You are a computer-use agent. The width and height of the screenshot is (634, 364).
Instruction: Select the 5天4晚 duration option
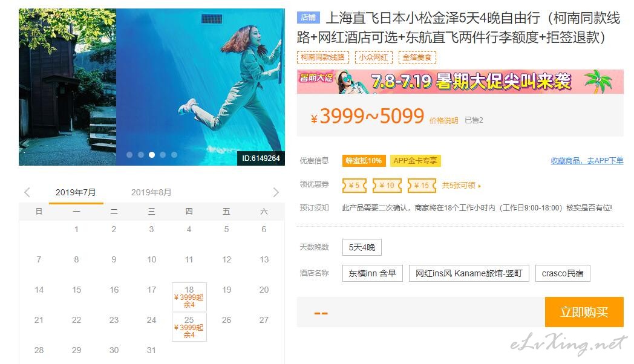[362, 247]
